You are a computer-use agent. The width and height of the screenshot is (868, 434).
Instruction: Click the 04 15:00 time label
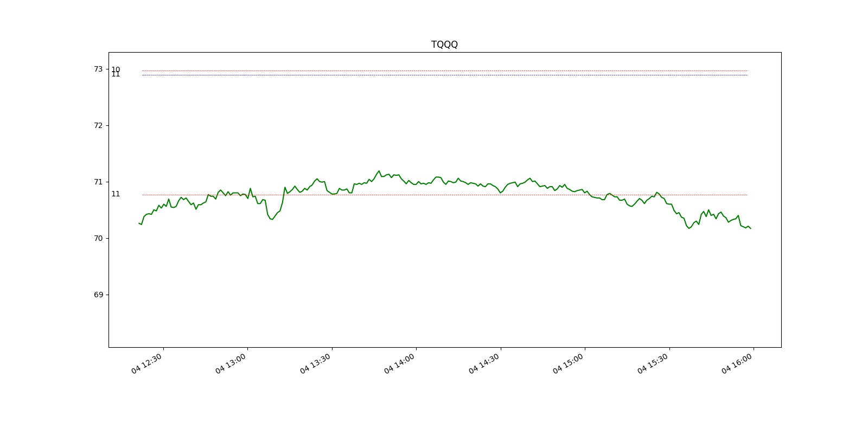coord(568,363)
